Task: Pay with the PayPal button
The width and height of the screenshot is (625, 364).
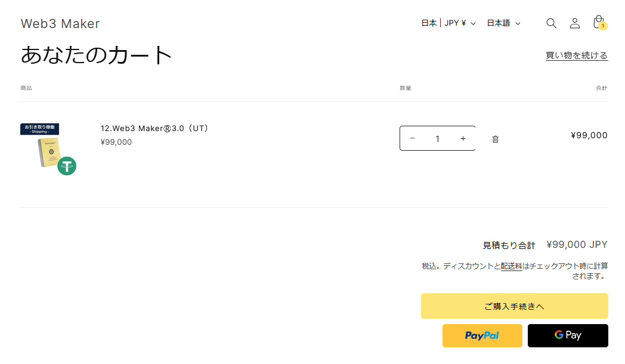Action: (482, 336)
